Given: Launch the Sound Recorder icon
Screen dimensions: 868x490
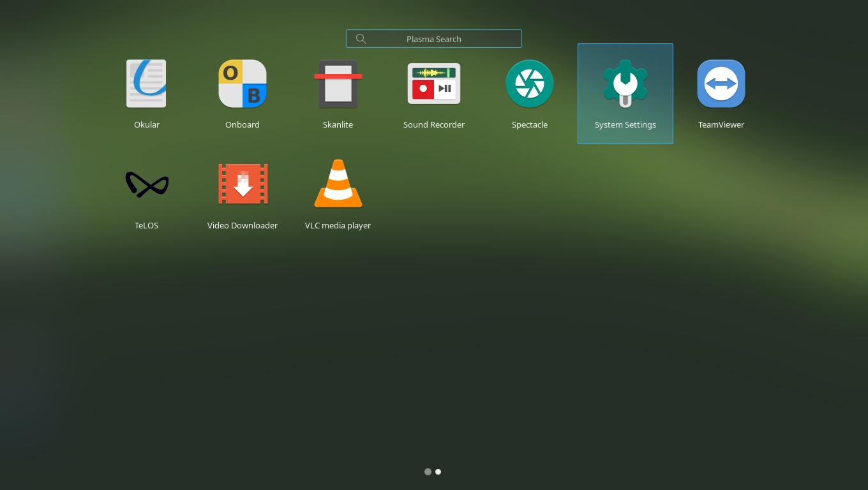Looking at the screenshot, I should (434, 84).
